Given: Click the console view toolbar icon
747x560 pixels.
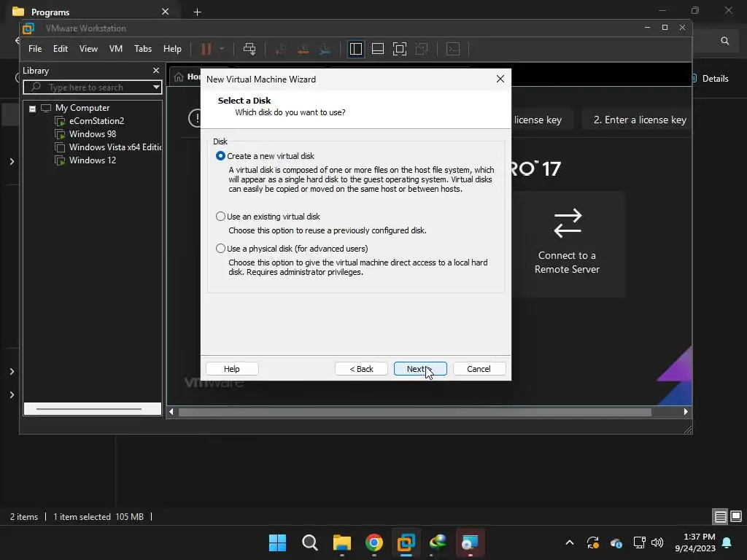Looking at the screenshot, I should pyautogui.click(x=453, y=49).
